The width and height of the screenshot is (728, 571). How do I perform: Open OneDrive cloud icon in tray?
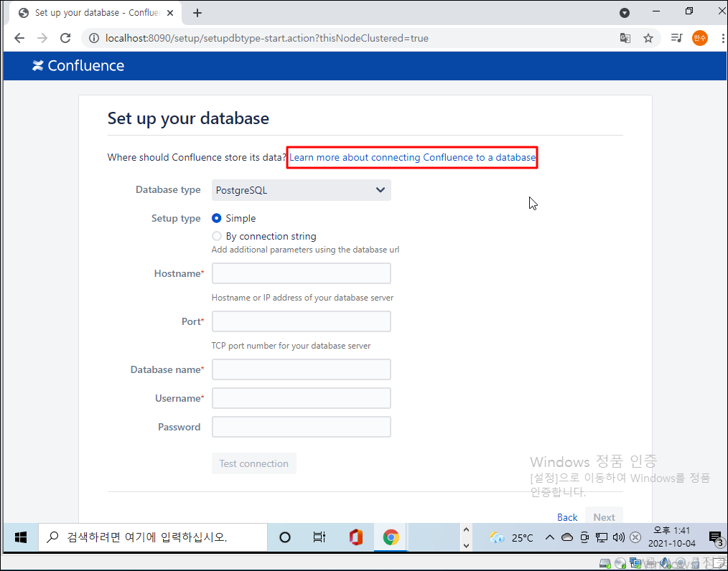pos(567,537)
